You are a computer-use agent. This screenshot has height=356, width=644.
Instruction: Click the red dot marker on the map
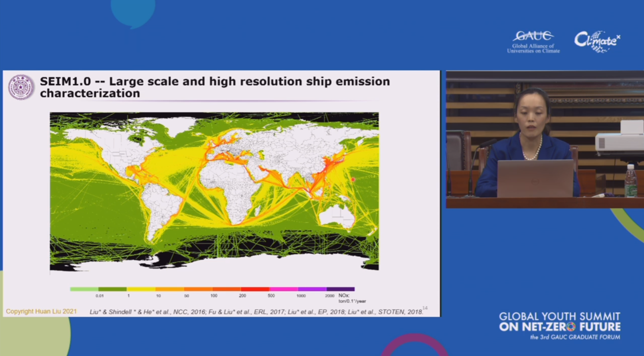coord(353,180)
